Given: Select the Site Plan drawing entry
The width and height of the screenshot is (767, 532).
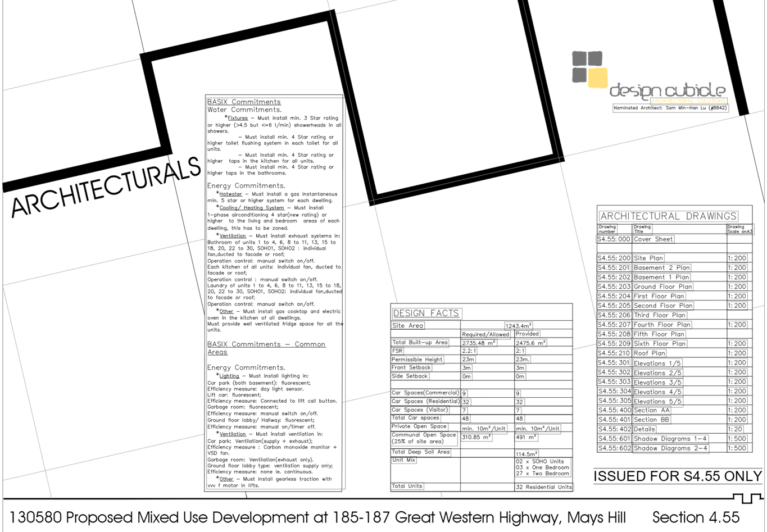Looking at the screenshot, I should 648,258.
